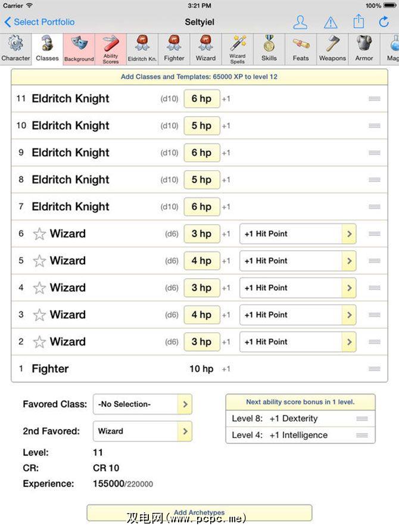Grab the reorder handle for Fighter row
Image resolution: width=399 pixels, height=532 pixels.
coord(375,369)
